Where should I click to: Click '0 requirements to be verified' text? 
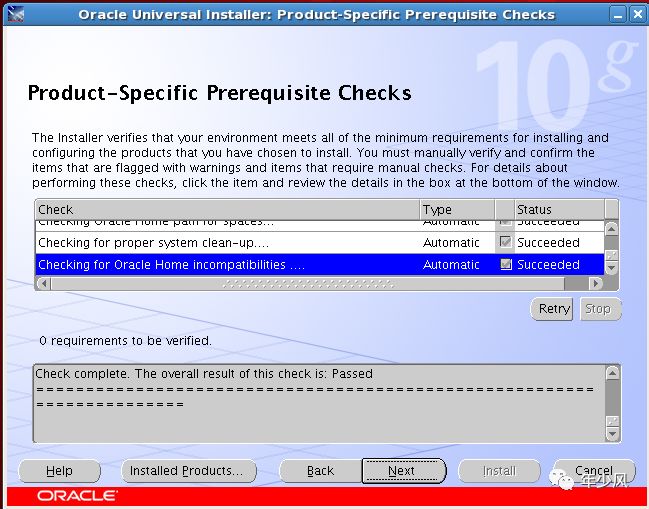[125, 341]
